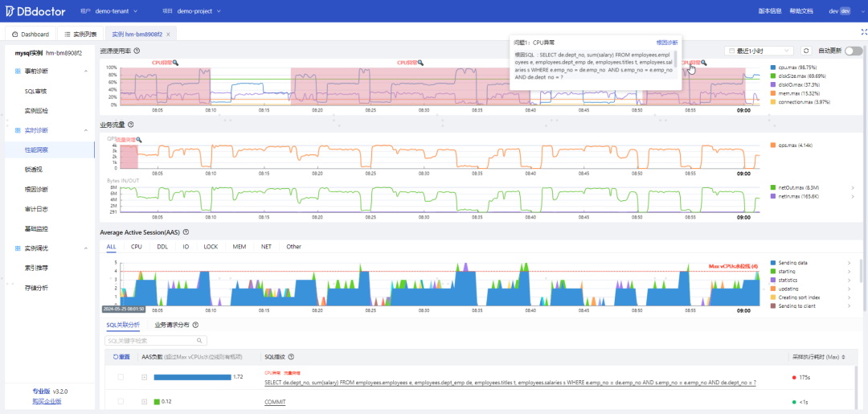The height and width of the screenshot is (414, 868).
Task: Open help icon next to 资源使用率
Action: (137, 51)
